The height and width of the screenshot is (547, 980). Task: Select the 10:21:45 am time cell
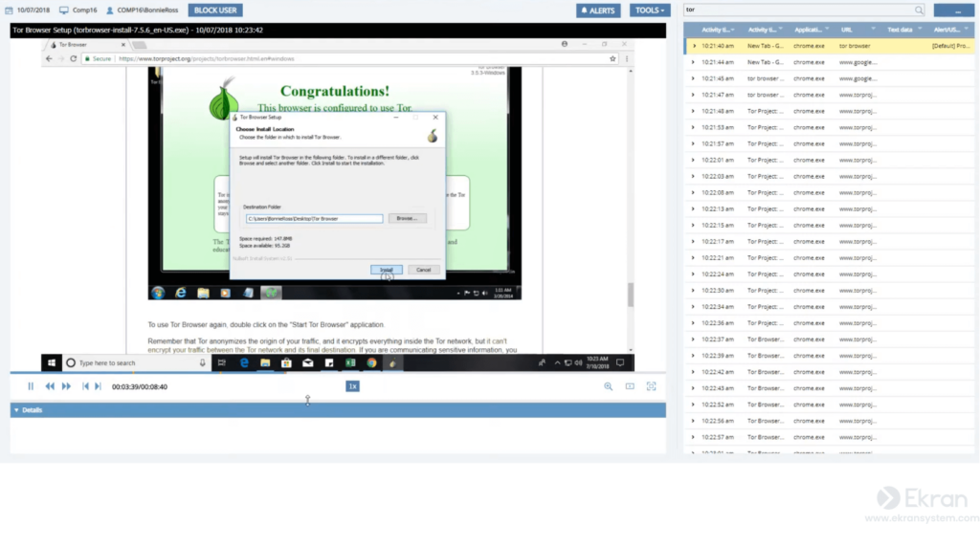click(x=718, y=78)
